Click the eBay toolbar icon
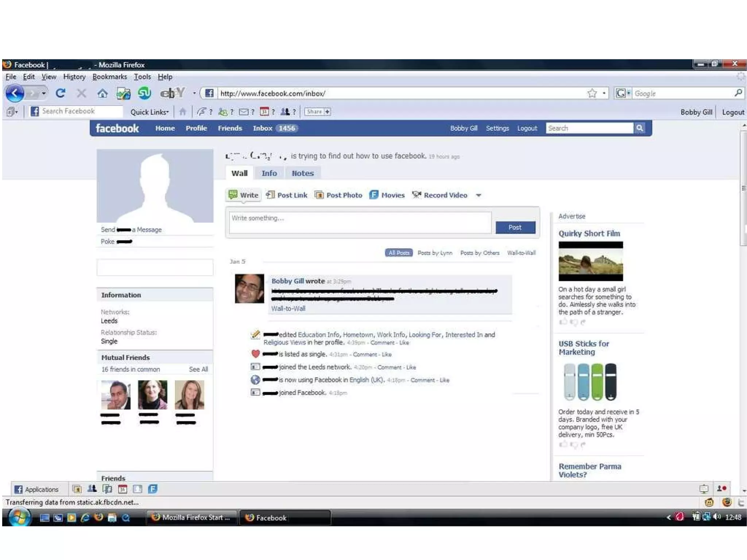The image size is (747, 560). click(x=172, y=93)
